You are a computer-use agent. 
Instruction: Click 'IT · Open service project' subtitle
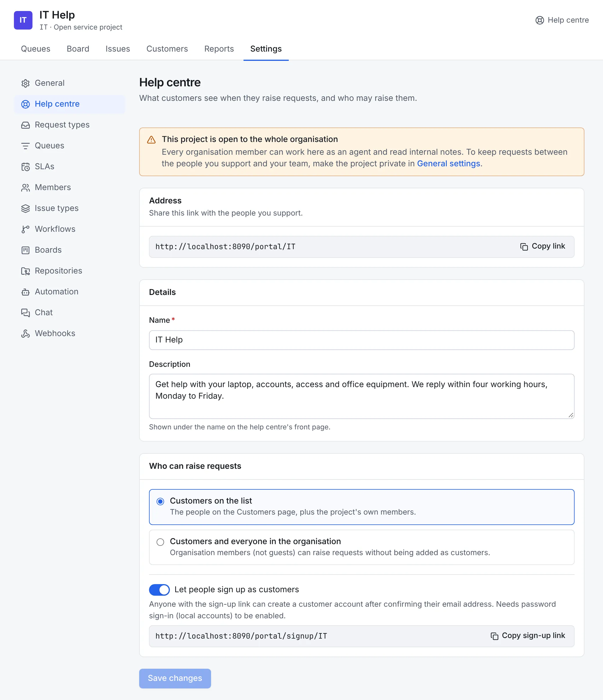[81, 27]
